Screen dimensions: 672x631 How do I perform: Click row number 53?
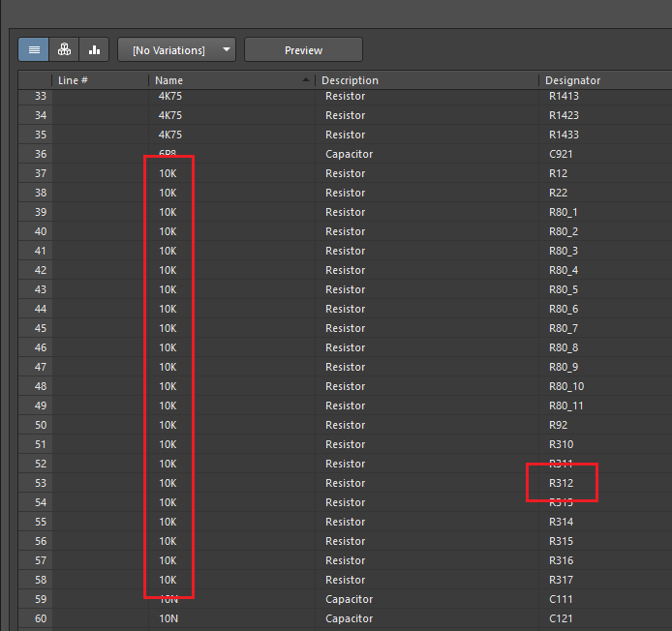pos(41,483)
